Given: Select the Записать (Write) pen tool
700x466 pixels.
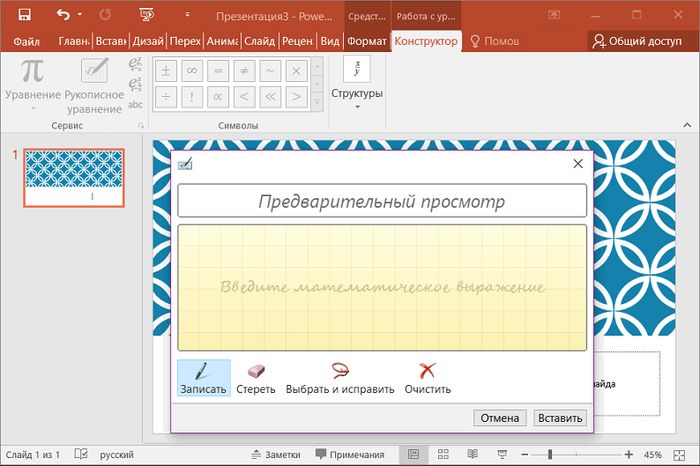Looking at the screenshot, I should coord(203,378).
